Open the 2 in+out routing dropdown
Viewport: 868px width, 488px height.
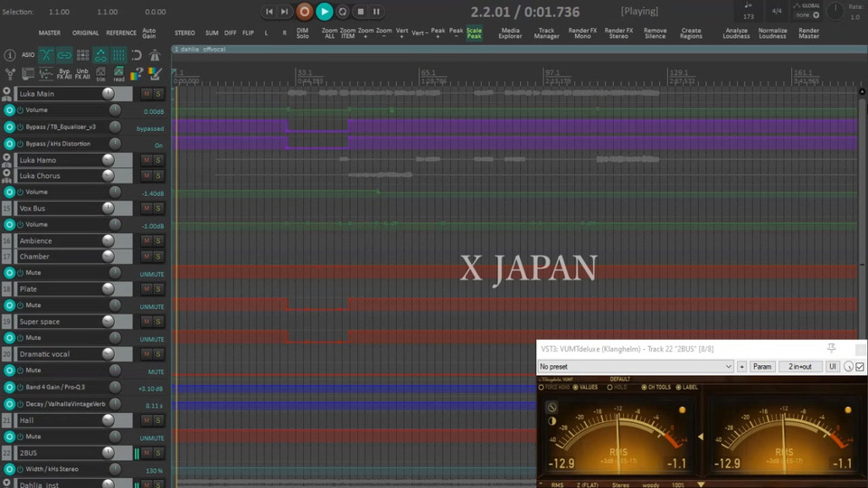click(x=799, y=367)
